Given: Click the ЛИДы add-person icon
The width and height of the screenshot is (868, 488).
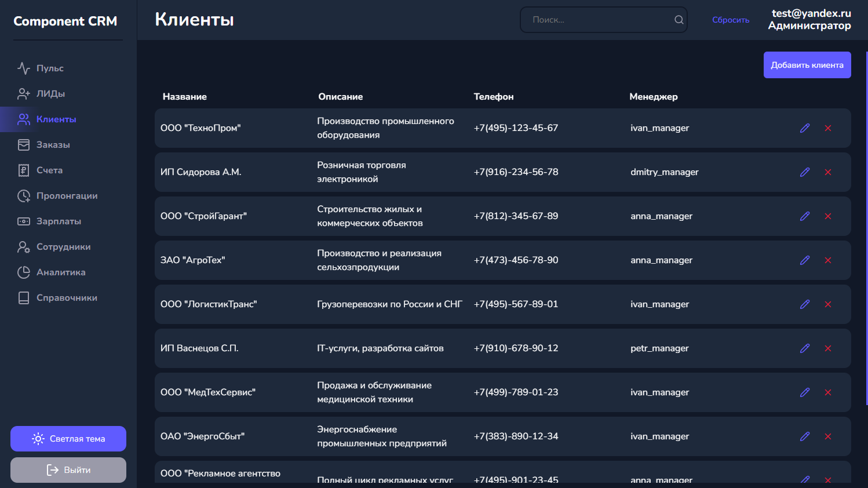Looking at the screenshot, I should pos(24,94).
